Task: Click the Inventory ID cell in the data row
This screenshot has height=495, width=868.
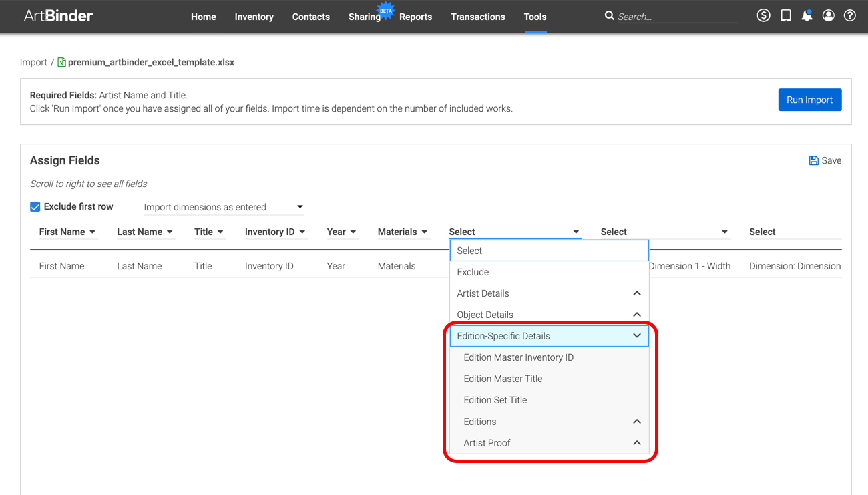Action: click(x=269, y=266)
